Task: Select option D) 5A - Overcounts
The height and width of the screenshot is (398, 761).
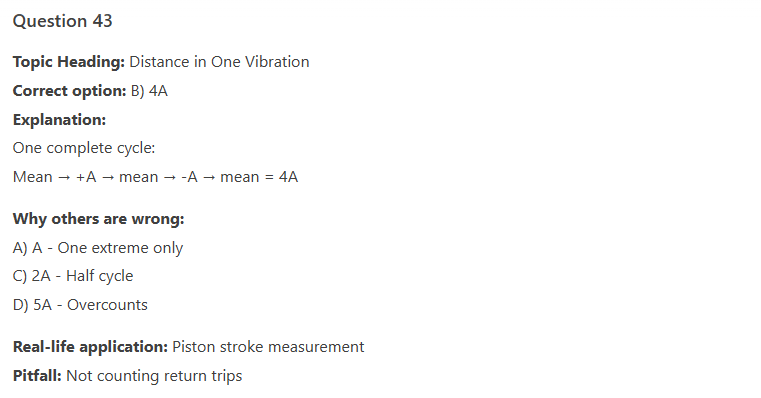Action: (x=80, y=304)
